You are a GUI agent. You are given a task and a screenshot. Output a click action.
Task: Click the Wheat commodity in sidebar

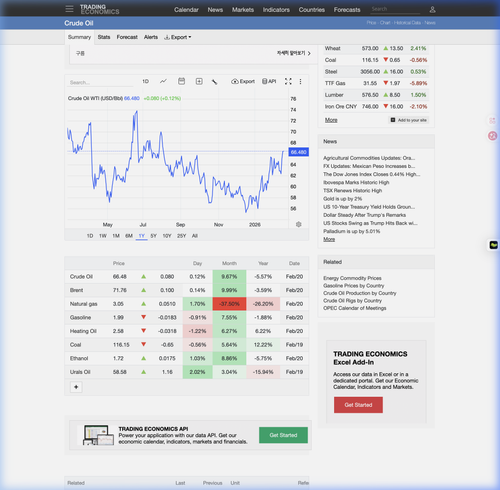pyautogui.click(x=332, y=48)
